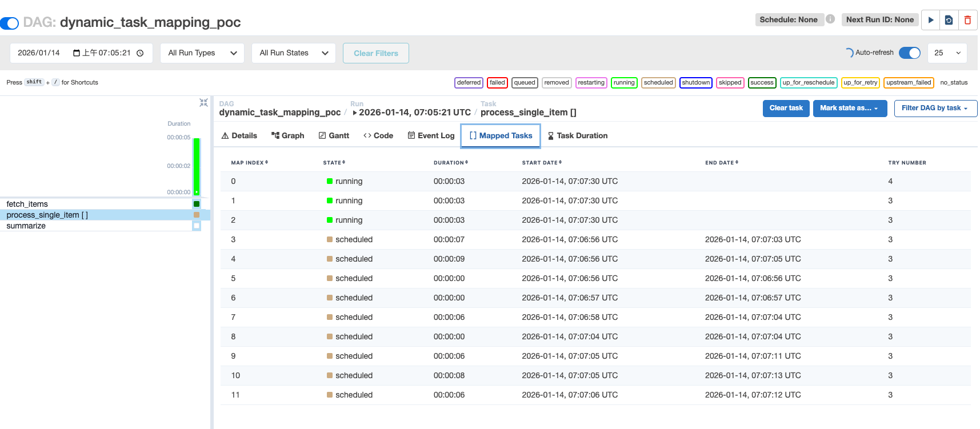
Task: Toggle the DAG pause switch
Action: (10, 23)
